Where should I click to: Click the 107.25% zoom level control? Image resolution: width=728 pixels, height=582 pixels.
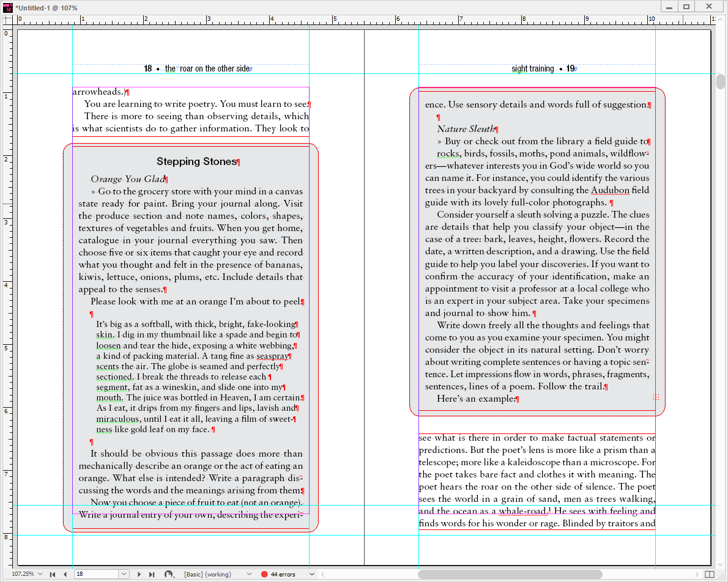point(24,574)
